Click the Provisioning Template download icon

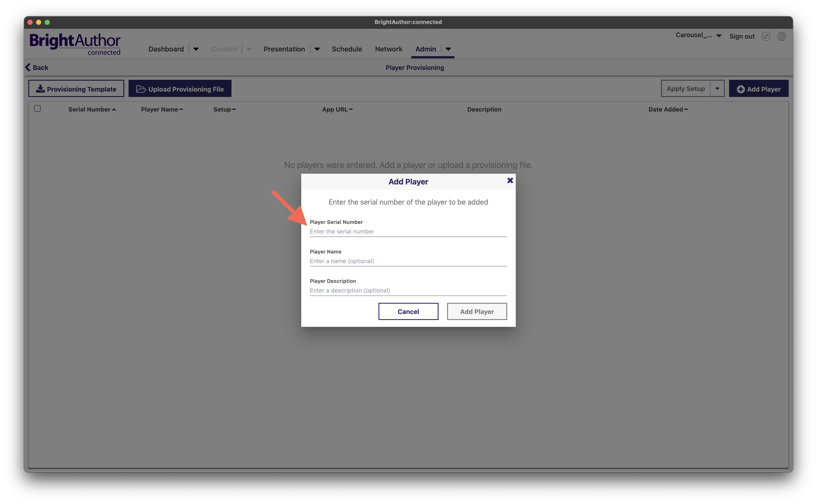(x=40, y=89)
